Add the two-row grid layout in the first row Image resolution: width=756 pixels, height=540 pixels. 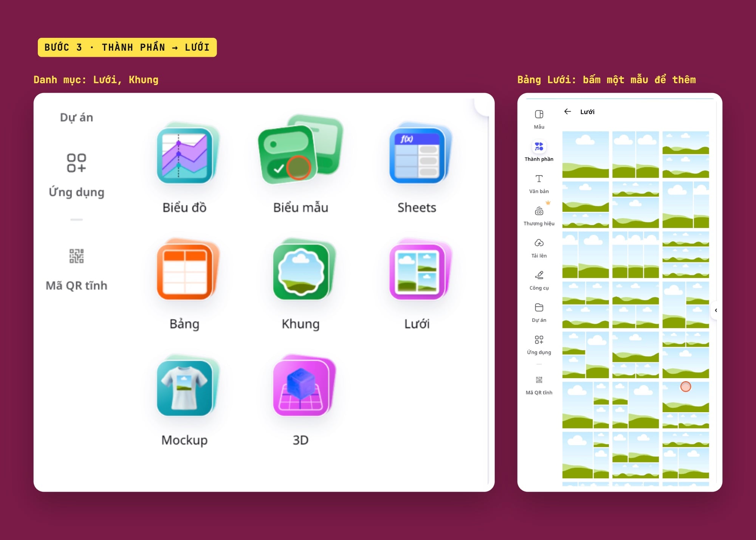point(686,154)
